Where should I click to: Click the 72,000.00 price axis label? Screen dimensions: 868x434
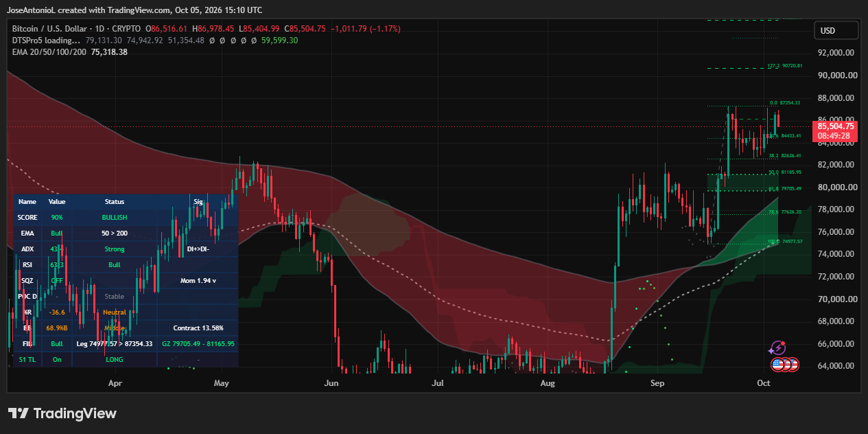pyautogui.click(x=835, y=277)
